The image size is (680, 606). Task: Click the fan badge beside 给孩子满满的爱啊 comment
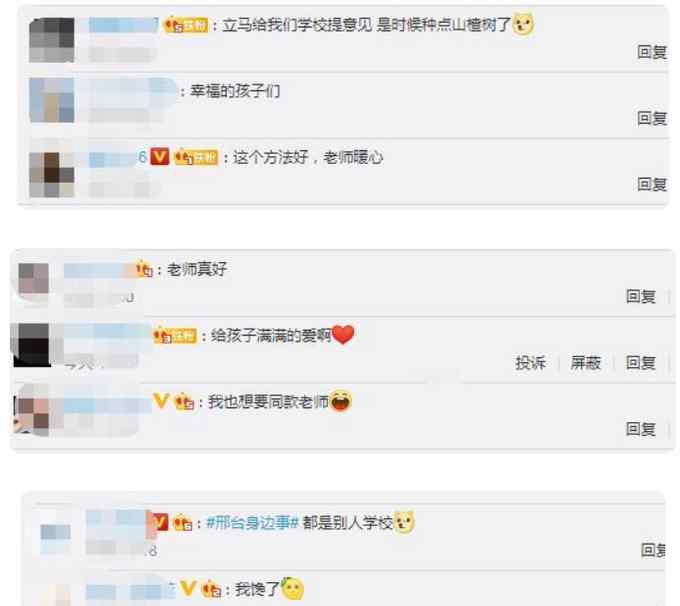tap(175, 335)
